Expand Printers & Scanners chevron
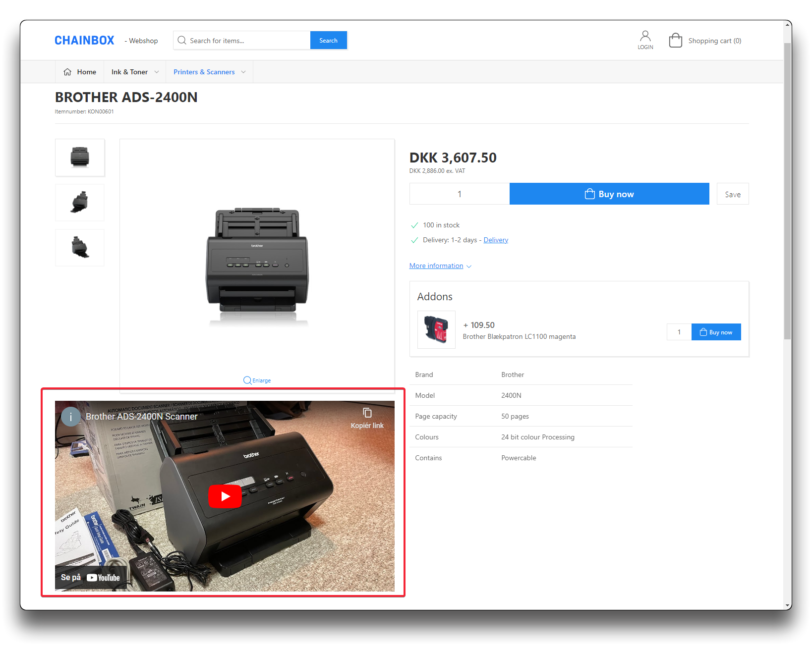The image size is (812, 646). click(243, 72)
